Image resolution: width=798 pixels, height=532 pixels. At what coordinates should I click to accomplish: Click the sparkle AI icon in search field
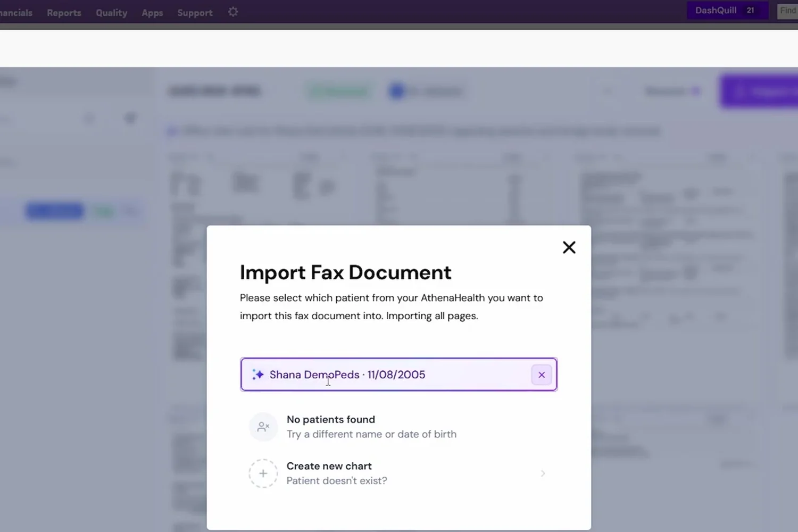coord(258,375)
